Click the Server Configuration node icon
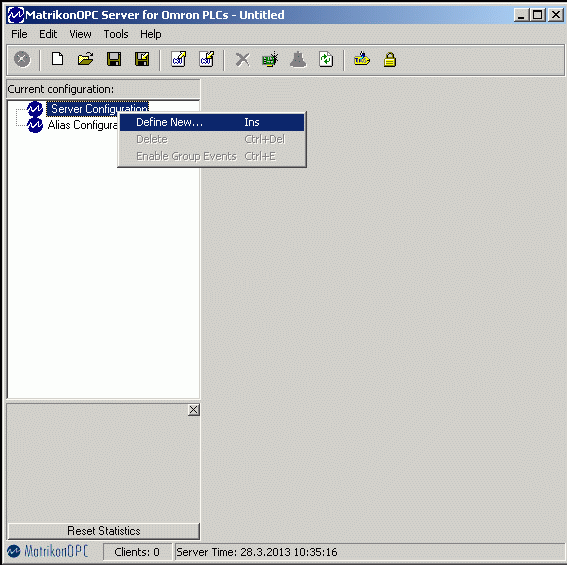 [35, 109]
